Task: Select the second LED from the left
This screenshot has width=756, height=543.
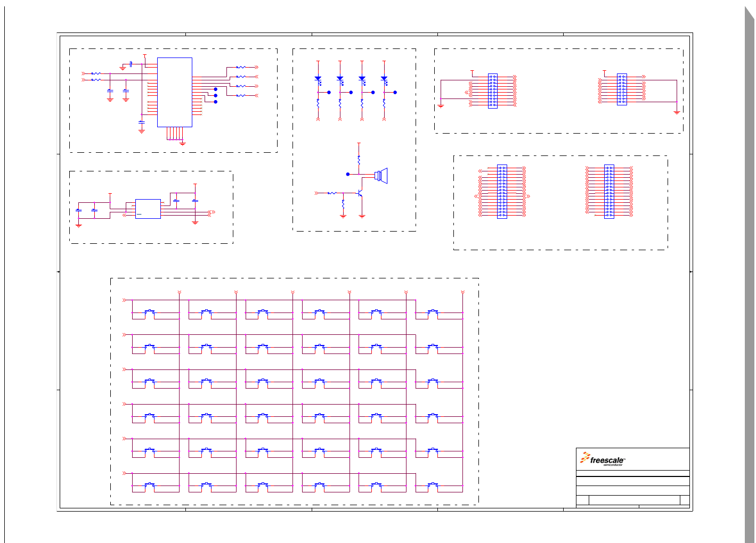Action: pyautogui.click(x=340, y=80)
